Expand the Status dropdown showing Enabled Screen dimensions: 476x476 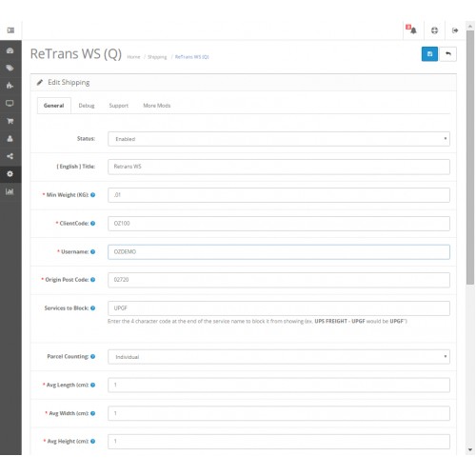[x=279, y=139]
